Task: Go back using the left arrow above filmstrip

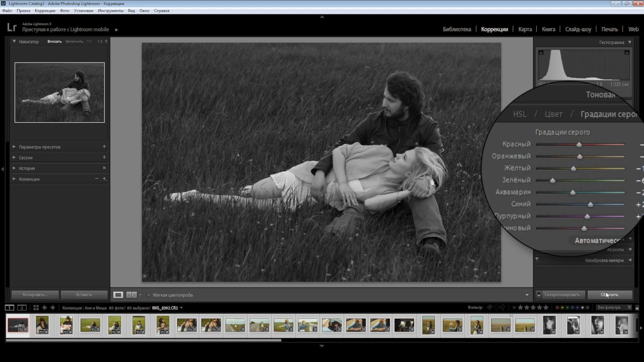Action: pos(44,308)
